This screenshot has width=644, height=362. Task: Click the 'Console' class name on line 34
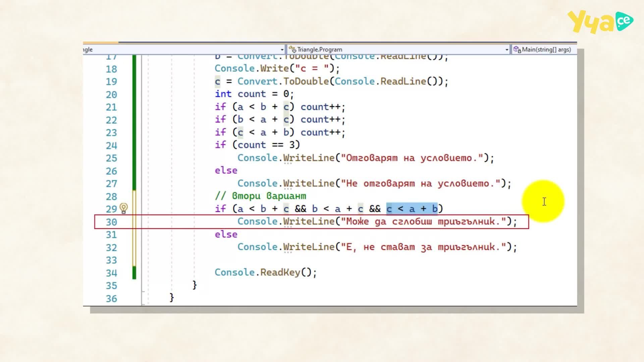(x=234, y=272)
